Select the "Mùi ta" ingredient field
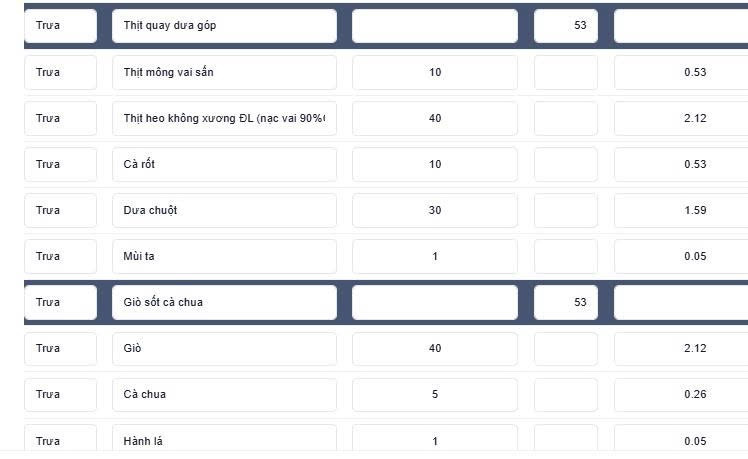 [x=224, y=257]
